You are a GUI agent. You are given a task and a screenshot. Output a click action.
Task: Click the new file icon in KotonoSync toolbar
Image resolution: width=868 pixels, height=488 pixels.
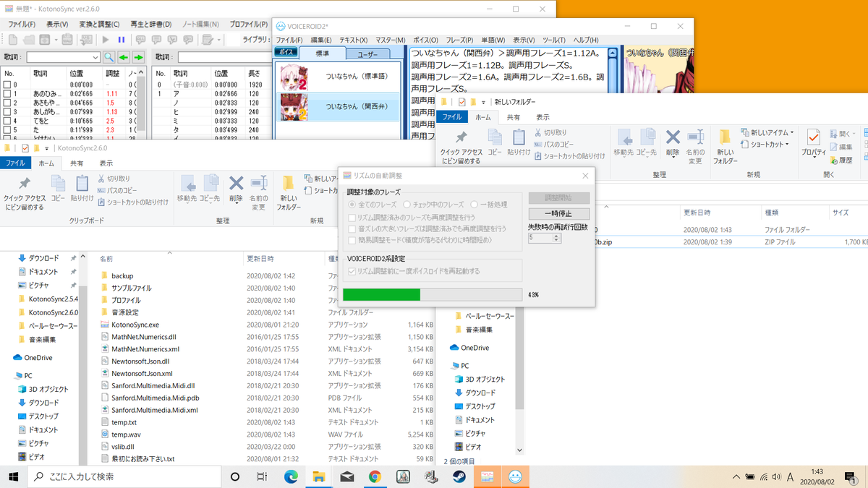click(12, 40)
